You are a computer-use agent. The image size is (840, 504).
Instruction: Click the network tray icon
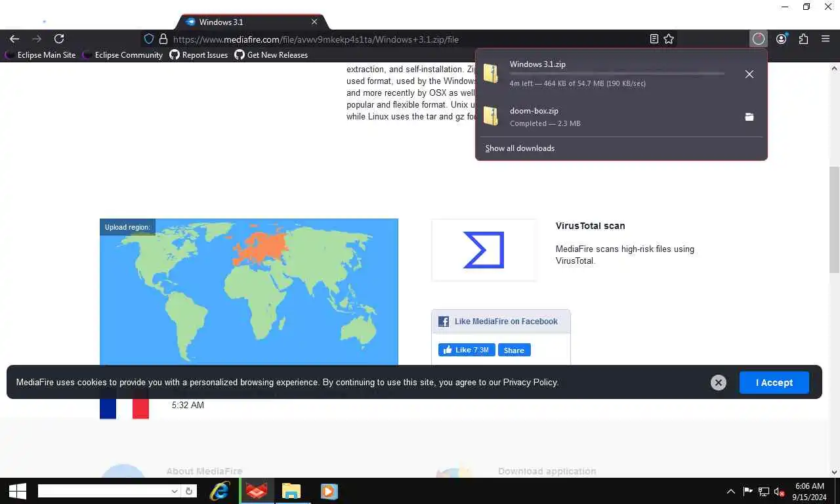764,491
